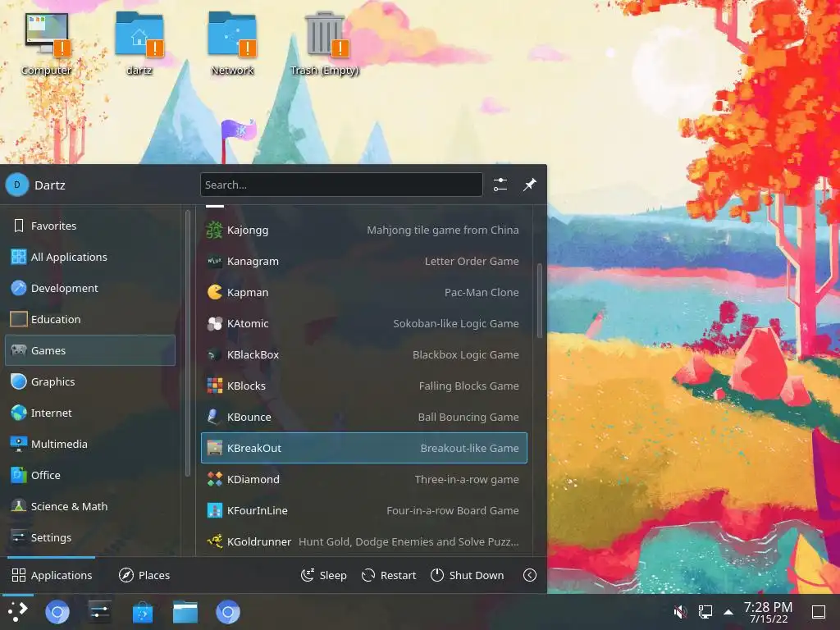Select the All Applications category

click(90, 257)
